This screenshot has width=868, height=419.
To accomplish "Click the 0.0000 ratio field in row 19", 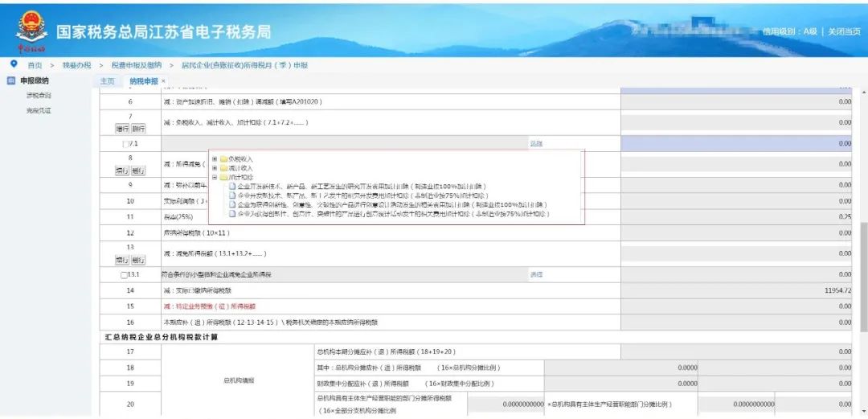I will coord(621,384).
